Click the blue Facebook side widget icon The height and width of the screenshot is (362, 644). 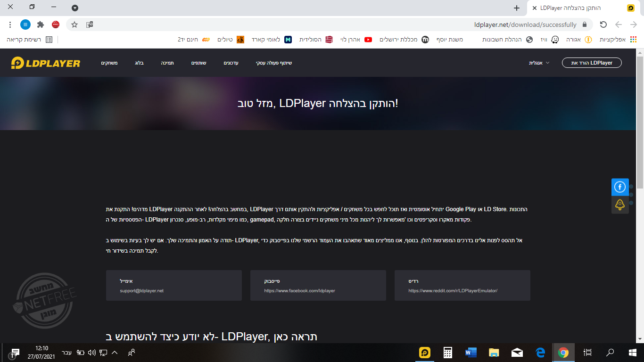pos(620,187)
